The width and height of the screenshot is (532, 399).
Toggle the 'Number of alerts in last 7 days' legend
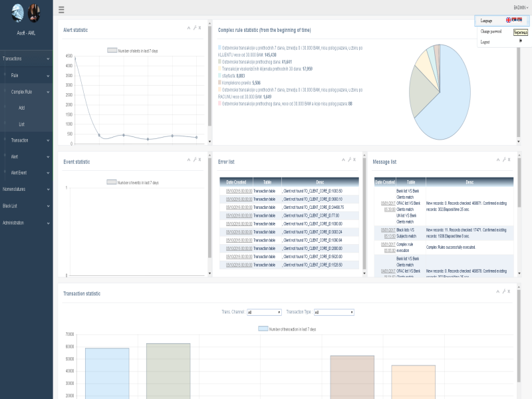[132, 51]
